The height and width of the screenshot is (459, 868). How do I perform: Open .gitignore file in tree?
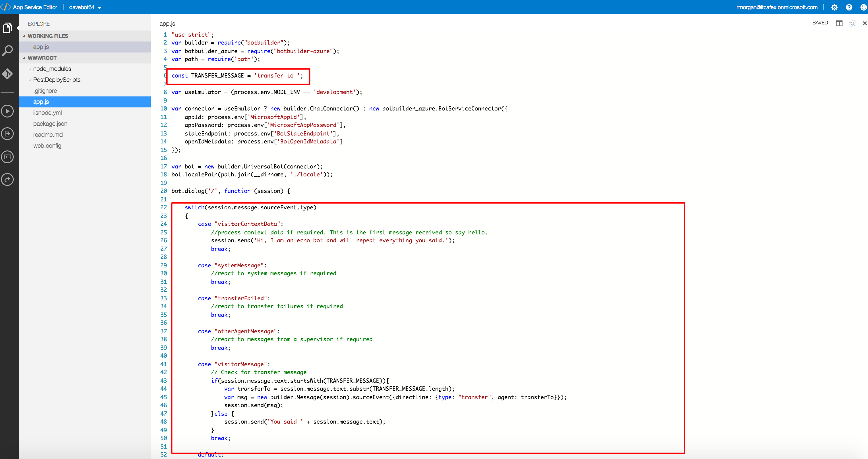coord(85,91)
